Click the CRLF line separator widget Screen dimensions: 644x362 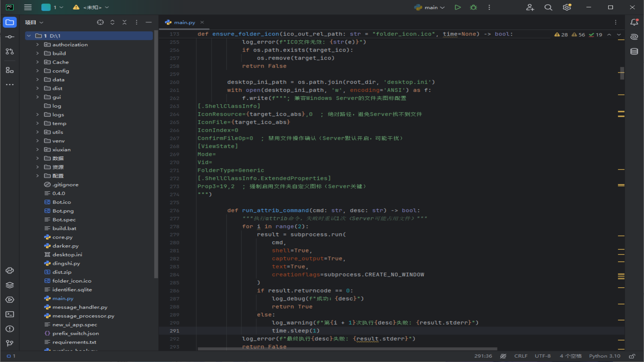click(521, 356)
